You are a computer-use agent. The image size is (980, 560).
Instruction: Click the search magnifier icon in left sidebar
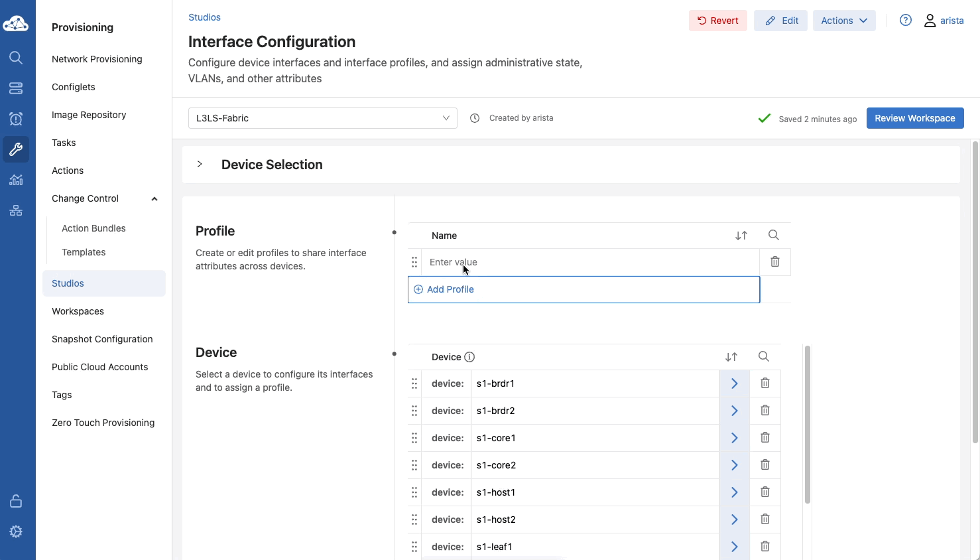click(x=16, y=58)
